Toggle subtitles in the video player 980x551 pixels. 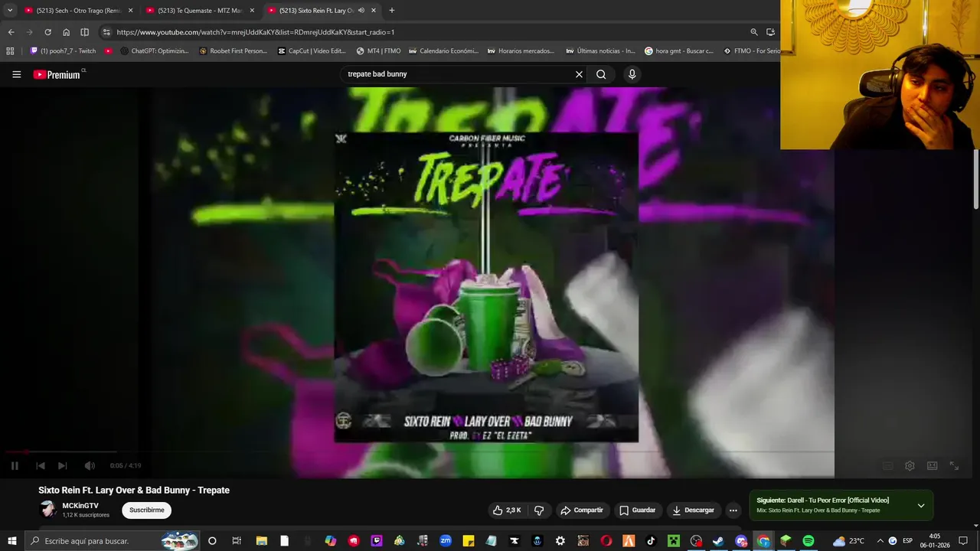[887, 465]
